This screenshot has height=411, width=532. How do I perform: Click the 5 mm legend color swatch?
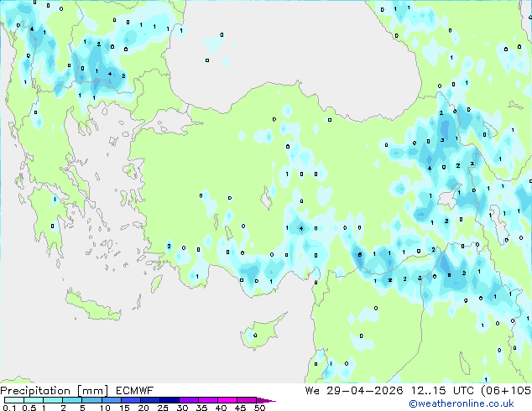pyautogui.click(x=91, y=400)
